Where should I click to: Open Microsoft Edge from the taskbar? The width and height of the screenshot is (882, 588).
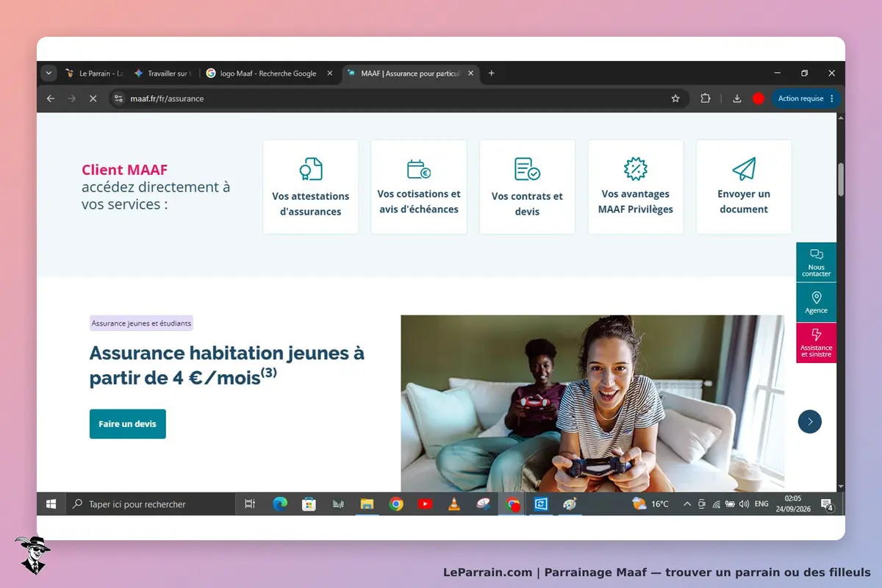[280, 504]
